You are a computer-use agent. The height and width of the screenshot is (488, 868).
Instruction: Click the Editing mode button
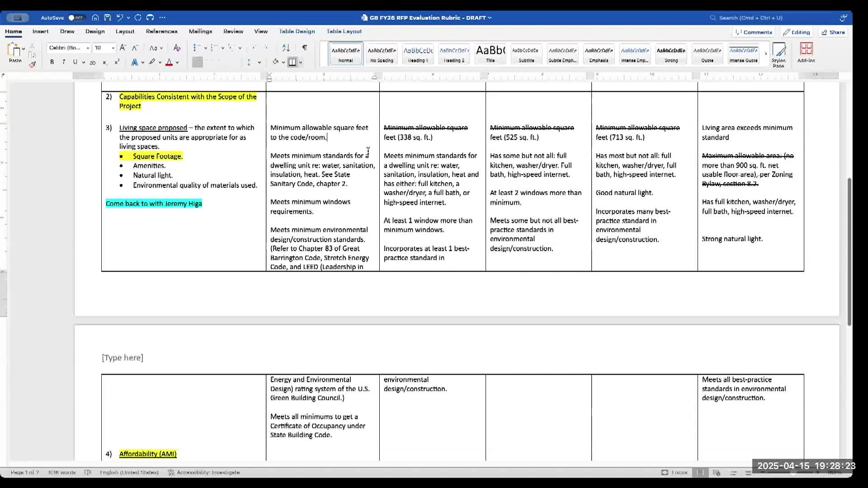point(797,32)
